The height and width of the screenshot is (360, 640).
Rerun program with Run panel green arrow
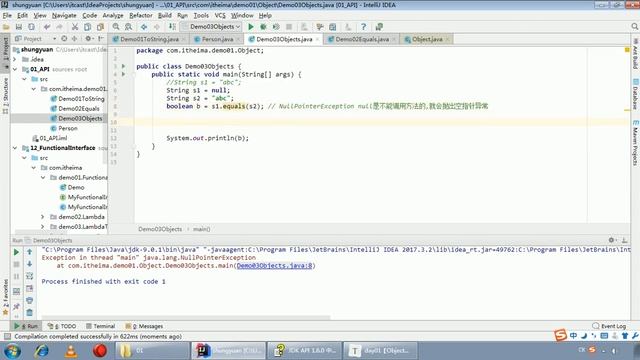coord(16,253)
